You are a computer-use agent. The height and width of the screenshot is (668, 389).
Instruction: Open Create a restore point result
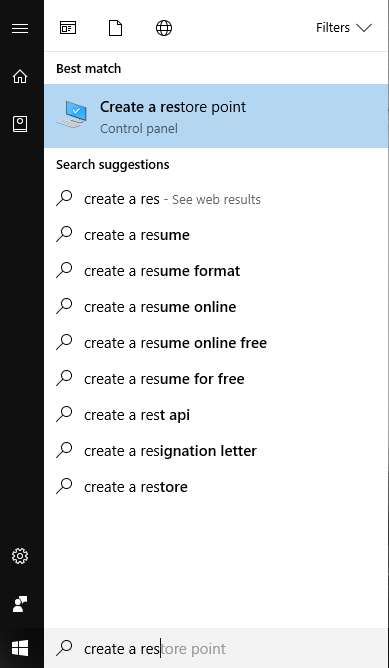[216, 116]
